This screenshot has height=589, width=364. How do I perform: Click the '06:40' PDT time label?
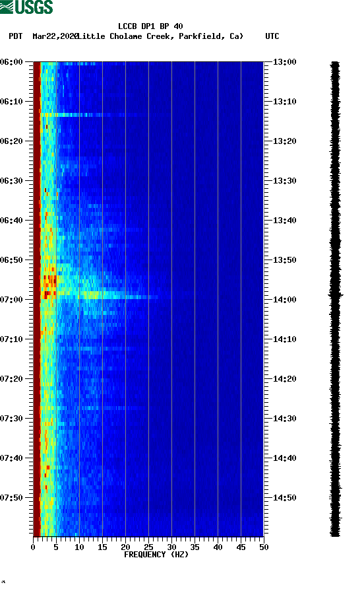[11, 221]
